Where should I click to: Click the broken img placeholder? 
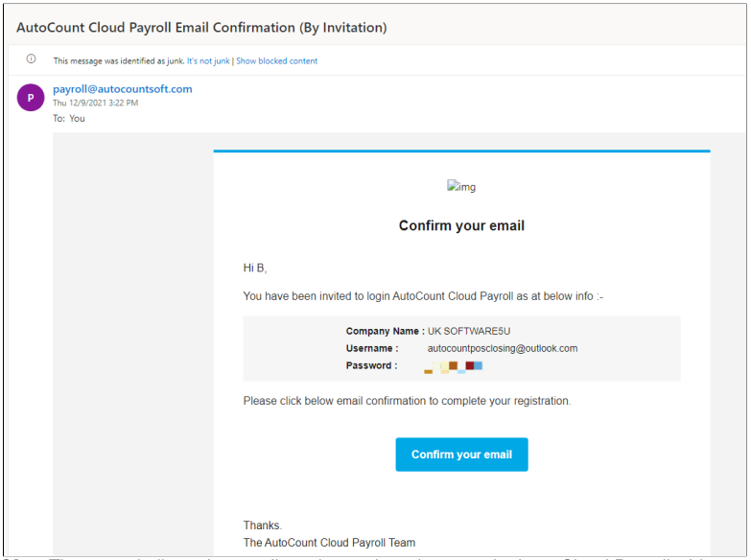461,187
